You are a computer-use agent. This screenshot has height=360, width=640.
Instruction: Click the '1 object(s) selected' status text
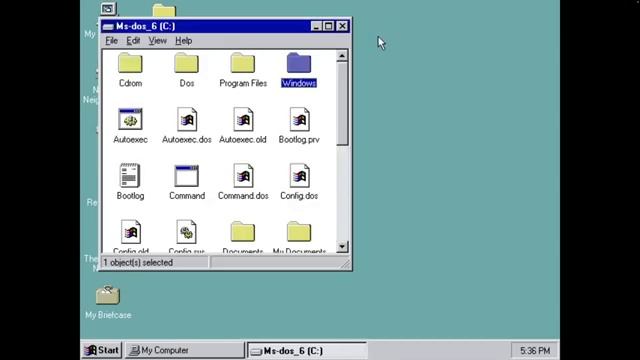pos(138,262)
